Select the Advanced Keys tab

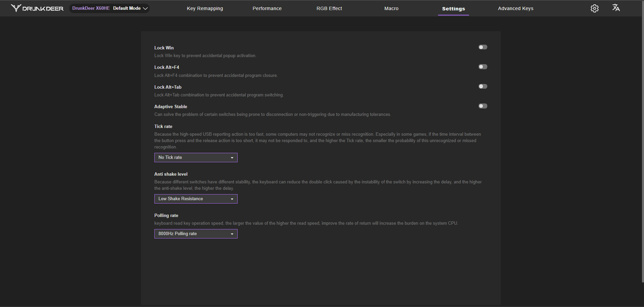click(515, 8)
